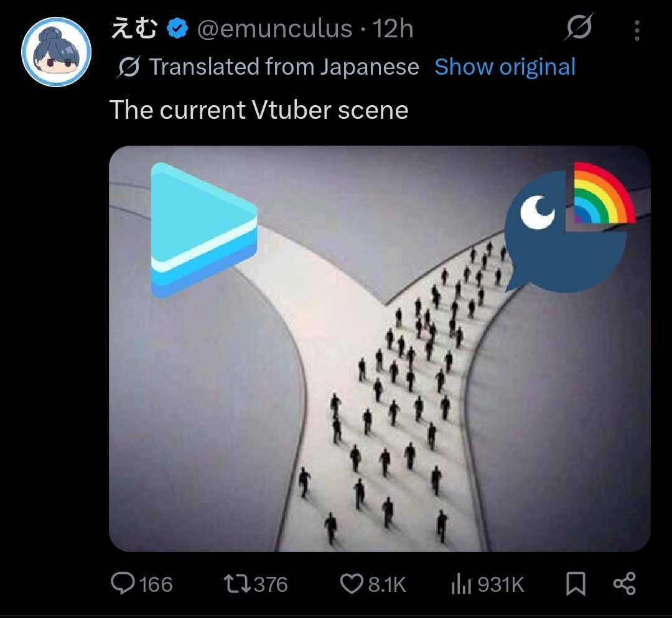The image size is (672, 618).
Task: Open the @emunculus handle link
Action: pos(275,29)
